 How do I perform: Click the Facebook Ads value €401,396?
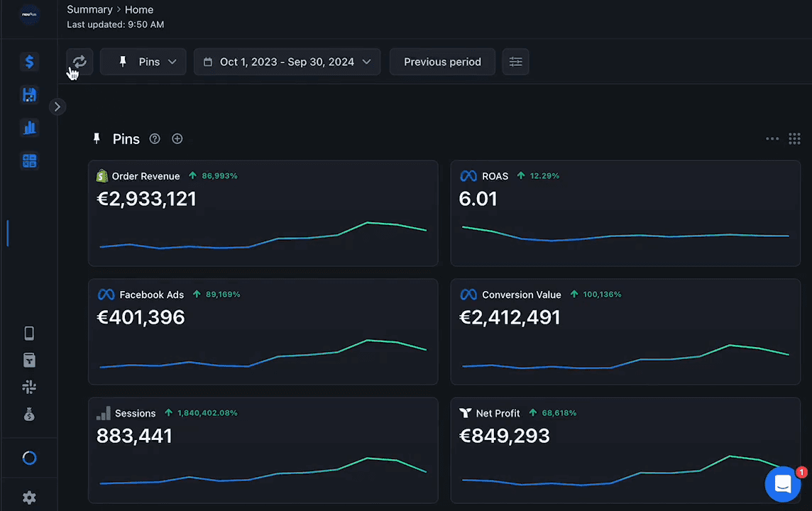(141, 317)
